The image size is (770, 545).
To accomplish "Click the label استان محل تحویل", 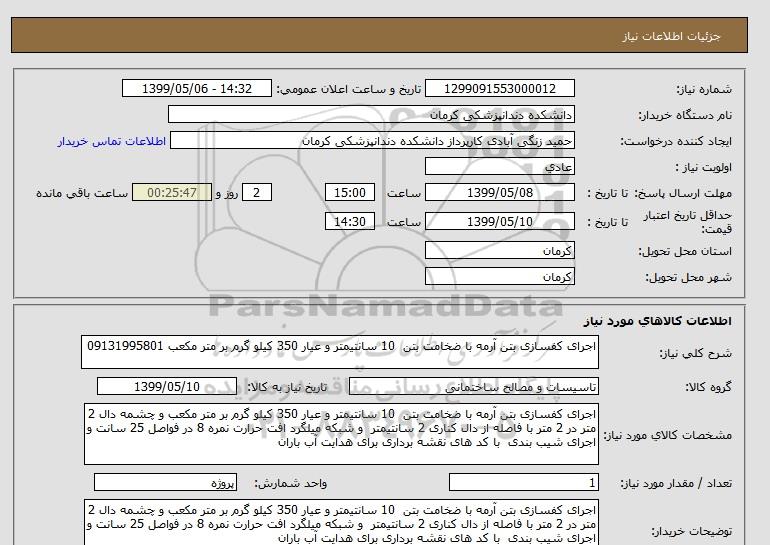I will click(685, 251).
